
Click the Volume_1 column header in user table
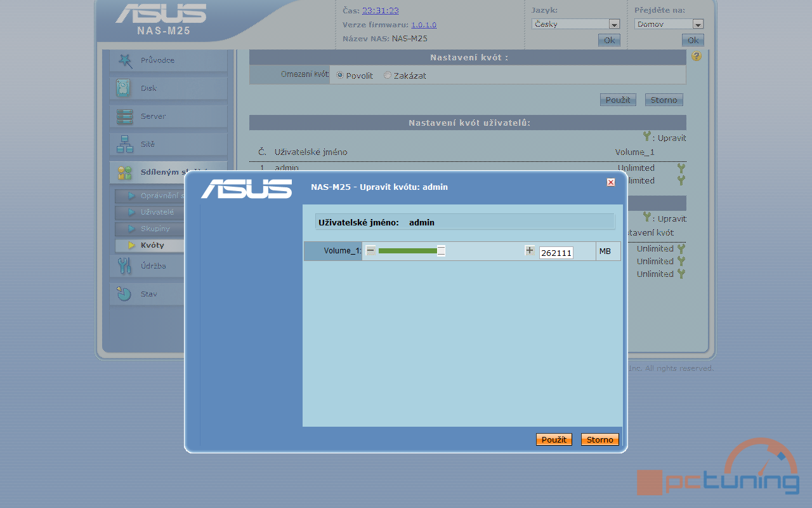(x=634, y=152)
